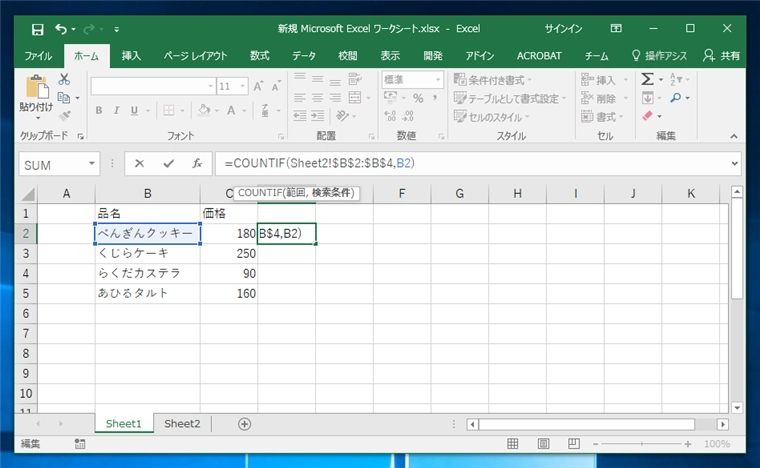Click the Wrap Text icon
This screenshot has height=468, width=760.
pos(355,78)
